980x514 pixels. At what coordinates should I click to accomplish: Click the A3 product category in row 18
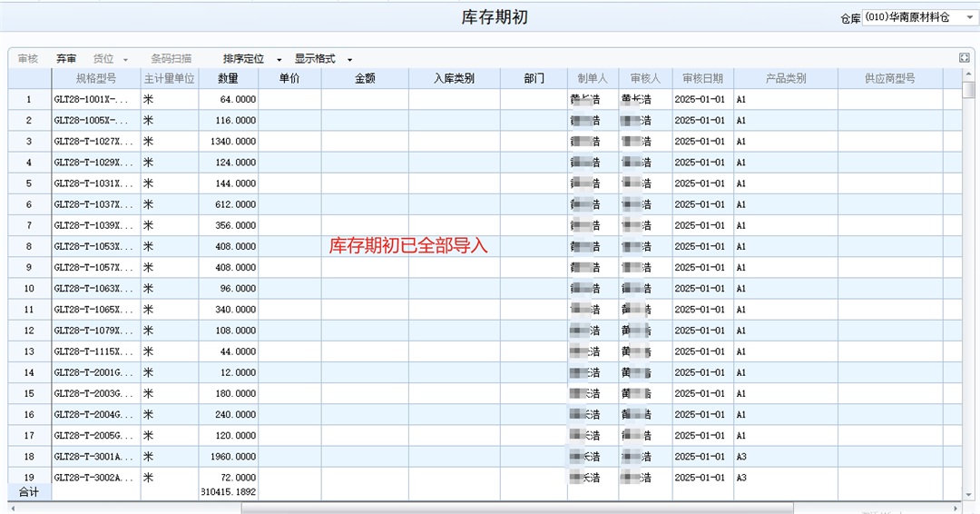point(784,457)
